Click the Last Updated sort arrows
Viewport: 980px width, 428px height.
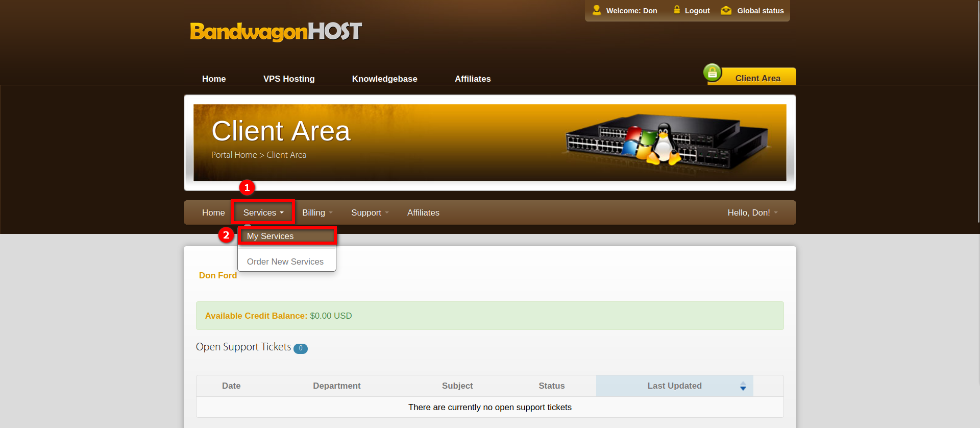point(743,386)
